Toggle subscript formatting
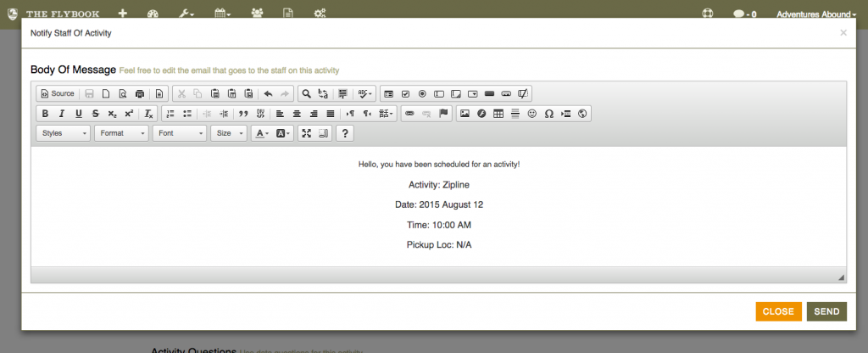 tap(113, 114)
